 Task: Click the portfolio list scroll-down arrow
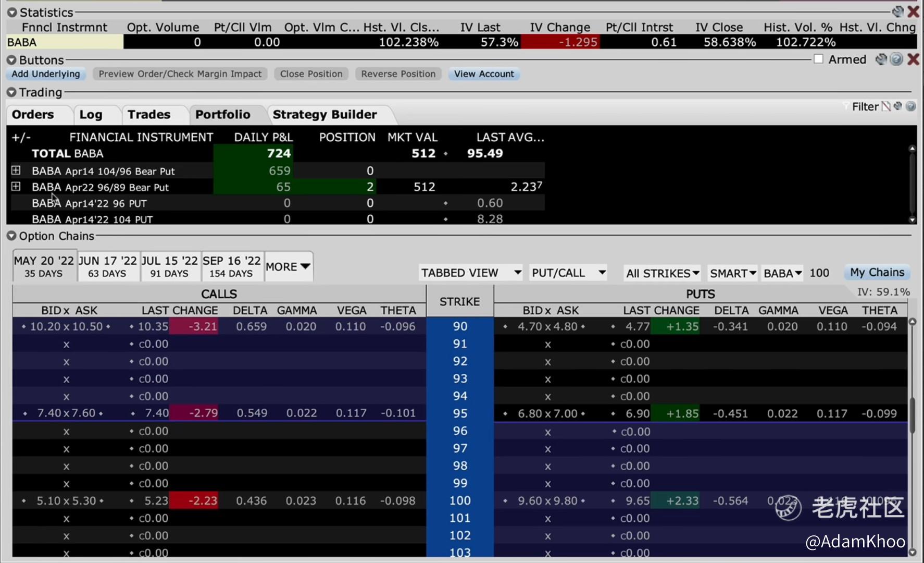(912, 220)
